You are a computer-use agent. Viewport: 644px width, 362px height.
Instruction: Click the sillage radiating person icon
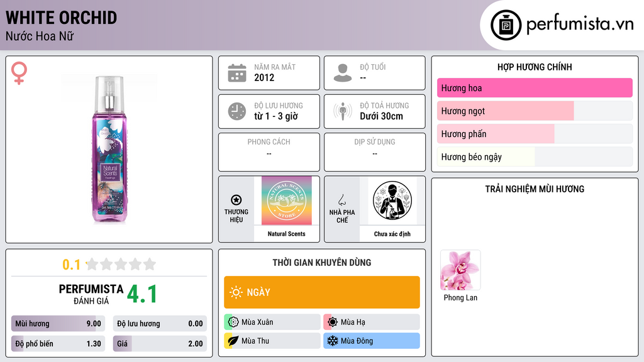point(343,111)
